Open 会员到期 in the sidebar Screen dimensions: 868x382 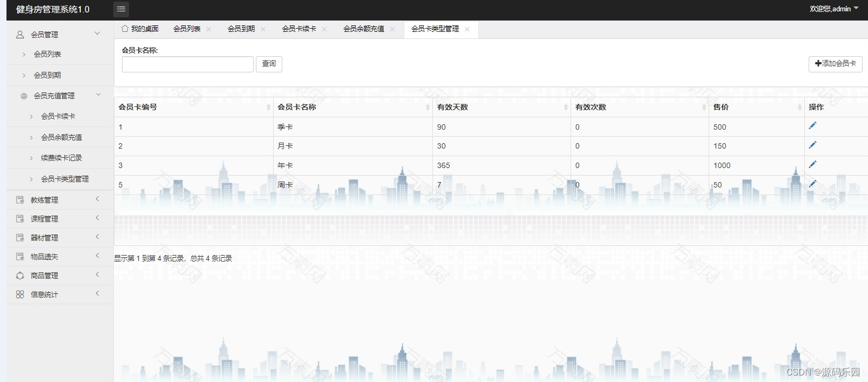(48, 75)
